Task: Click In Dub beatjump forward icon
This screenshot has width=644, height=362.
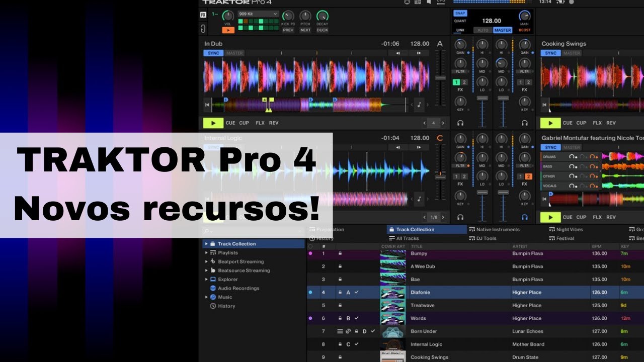Action: point(418,53)
